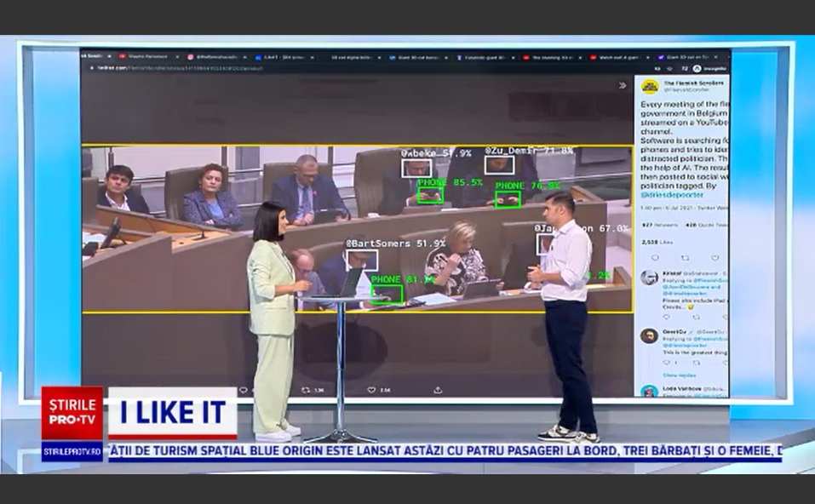Like the Flemish Scrollers tweet
The image size is (815, 504).
(x=715, y=257)
